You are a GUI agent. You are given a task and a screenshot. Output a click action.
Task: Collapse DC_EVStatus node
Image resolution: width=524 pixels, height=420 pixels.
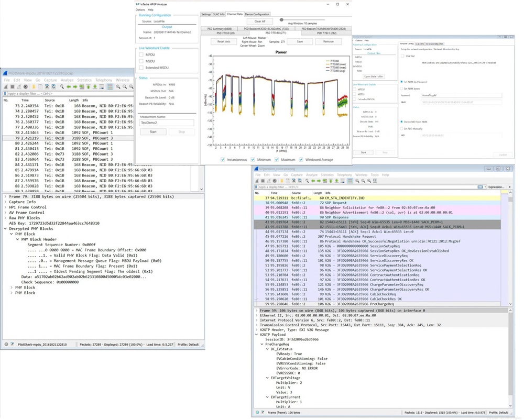(x=267, y=349)
